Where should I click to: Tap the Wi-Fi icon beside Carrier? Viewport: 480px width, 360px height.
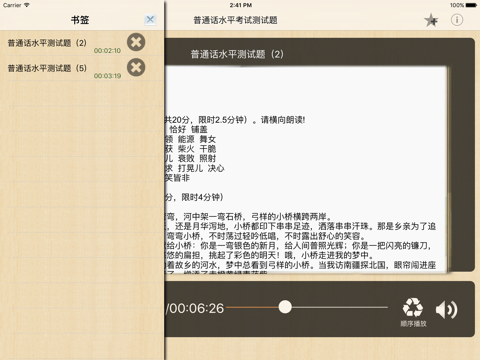(x=27, y=5)
